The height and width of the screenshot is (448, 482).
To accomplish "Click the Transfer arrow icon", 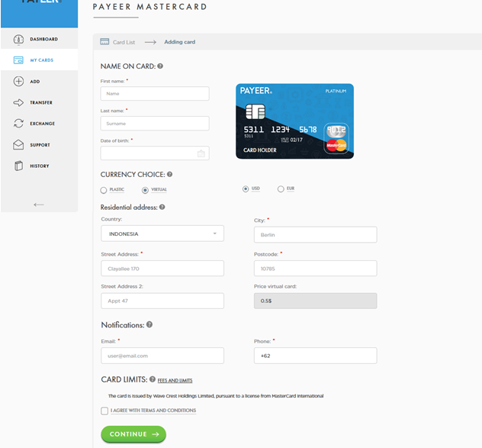I will coord(18,103).
